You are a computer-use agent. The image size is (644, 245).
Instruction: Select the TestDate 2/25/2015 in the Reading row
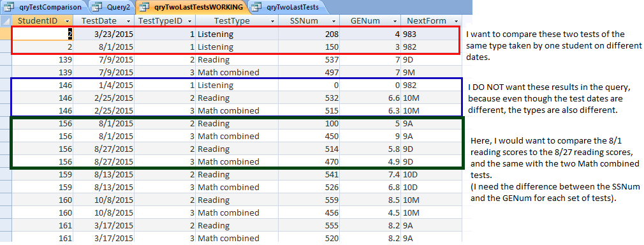tap(103, 98)
